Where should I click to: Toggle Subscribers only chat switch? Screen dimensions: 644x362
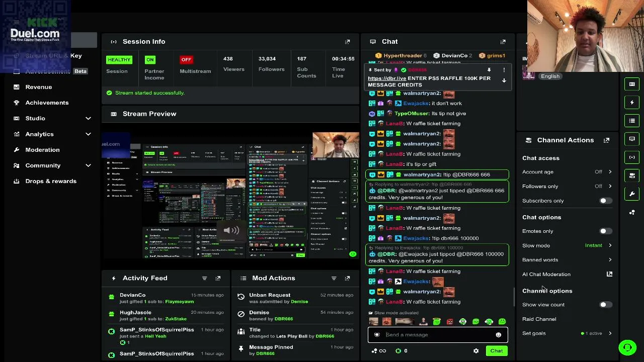[605, 201]
